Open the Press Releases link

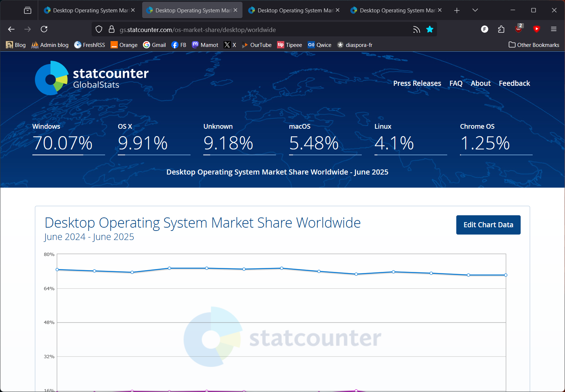tap(417, 83)
